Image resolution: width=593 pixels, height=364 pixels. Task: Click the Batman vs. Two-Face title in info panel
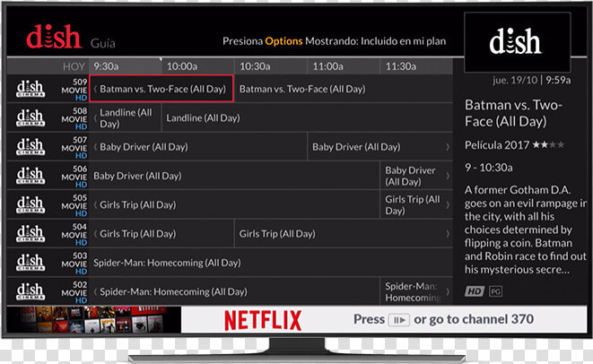513,113
